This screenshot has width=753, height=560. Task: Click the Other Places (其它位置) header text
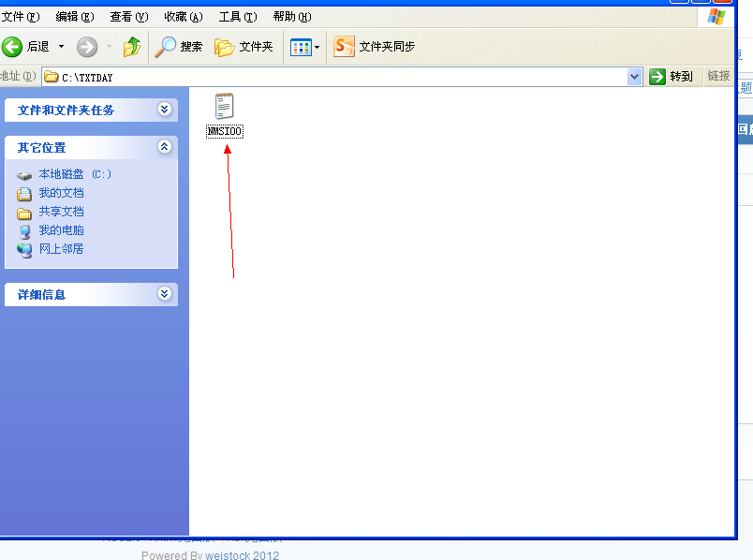(x=41, y=148)
